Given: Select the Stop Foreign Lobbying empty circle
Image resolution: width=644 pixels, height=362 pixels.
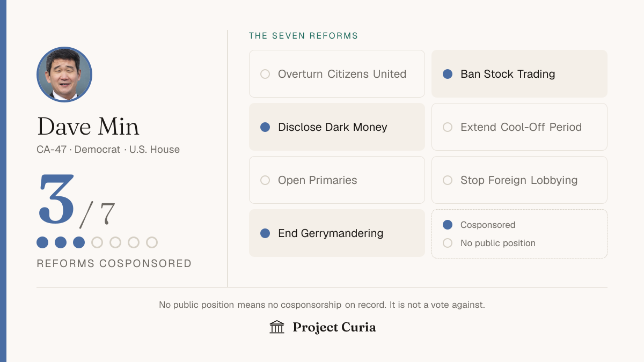Looking at the screenshot, I should tap(448, 180).
